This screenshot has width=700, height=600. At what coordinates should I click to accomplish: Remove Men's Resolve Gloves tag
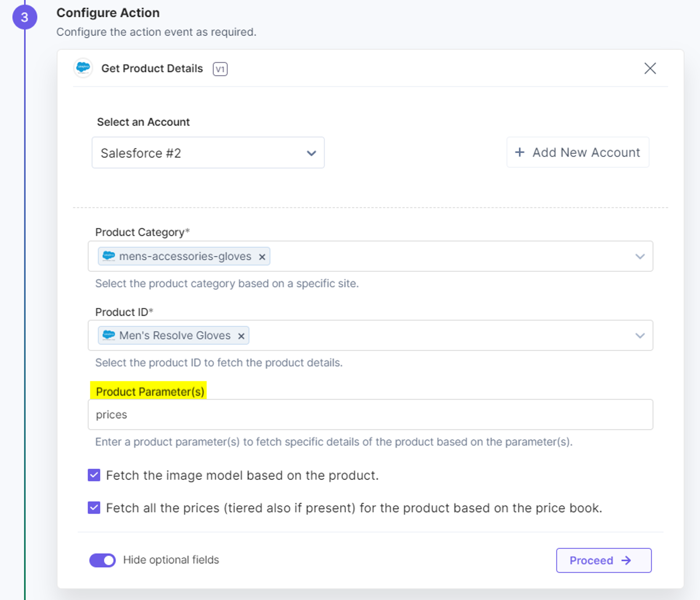click(241, 336)
